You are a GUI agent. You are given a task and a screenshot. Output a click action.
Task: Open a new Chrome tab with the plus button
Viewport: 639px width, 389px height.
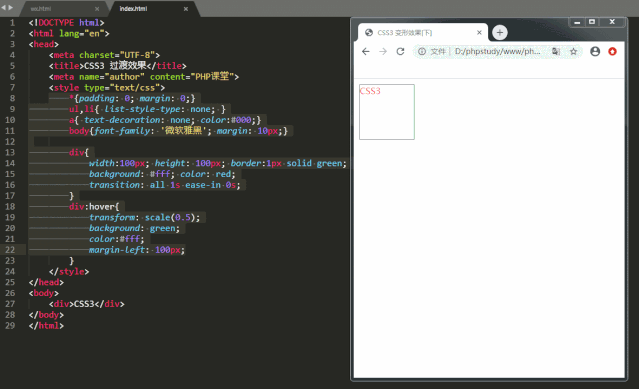[x=500, y=33]
